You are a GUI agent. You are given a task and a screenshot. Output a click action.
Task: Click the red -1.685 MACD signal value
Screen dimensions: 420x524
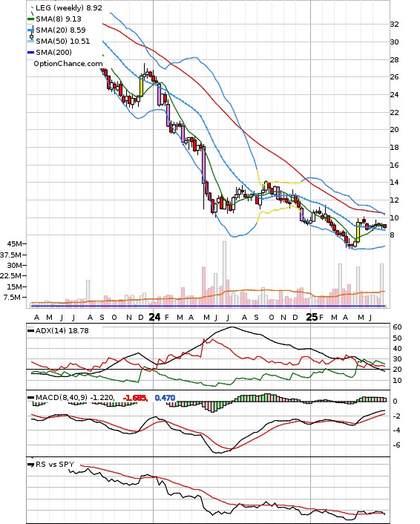[x=135, y=398]
